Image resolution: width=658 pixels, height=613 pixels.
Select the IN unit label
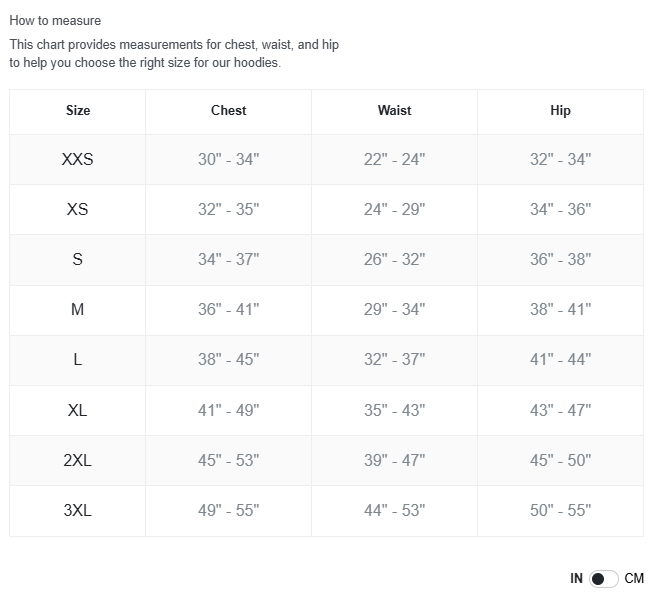[x=576, y=579]
